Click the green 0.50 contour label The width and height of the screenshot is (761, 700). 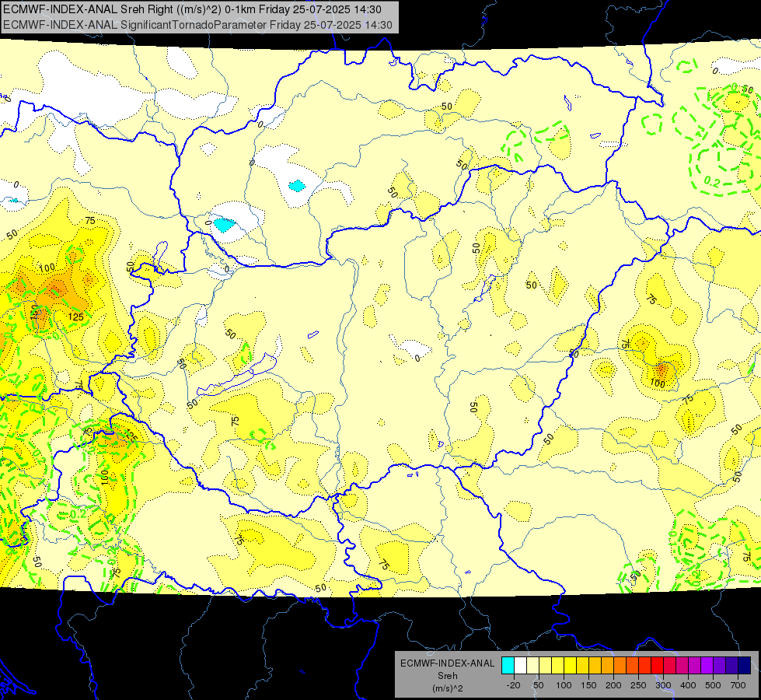click(x=742, y=90)
